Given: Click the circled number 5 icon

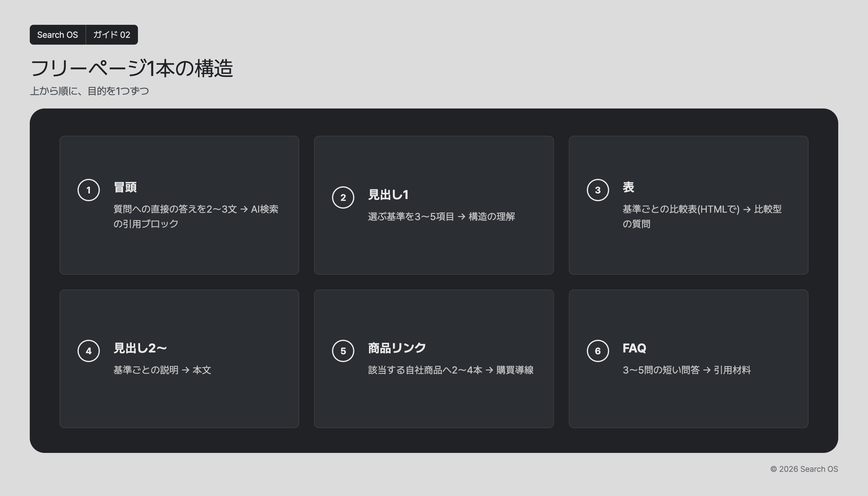Looking at the screenshot, I should tap(343, 351).
